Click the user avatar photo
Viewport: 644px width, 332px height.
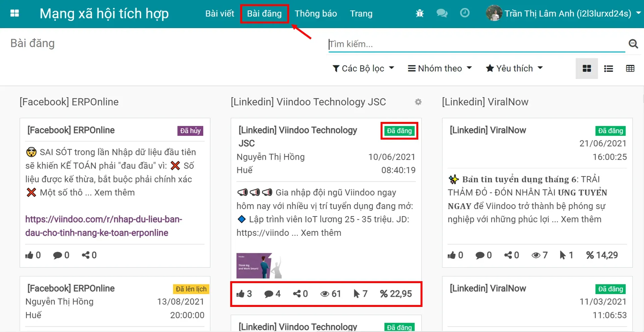pyautogui.click(x=494, y=13)
